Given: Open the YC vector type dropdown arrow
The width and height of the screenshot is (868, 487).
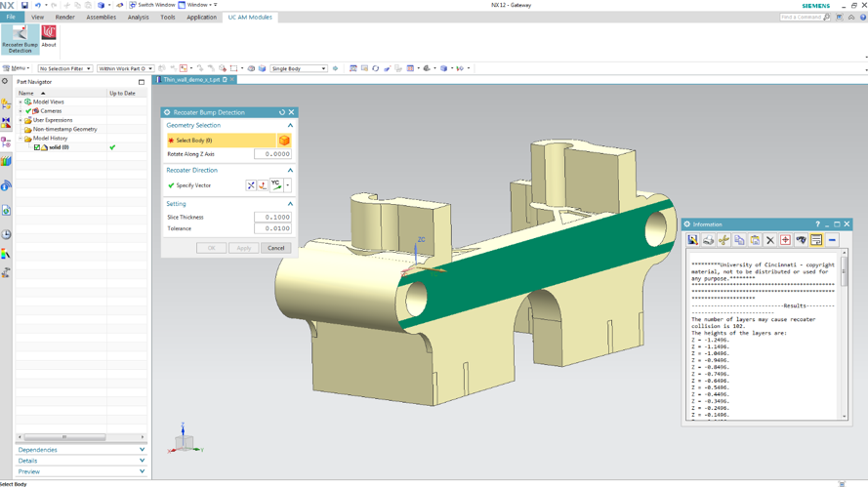Looking at the screenshot, I should pyautogui.click(x=287, y=185).
